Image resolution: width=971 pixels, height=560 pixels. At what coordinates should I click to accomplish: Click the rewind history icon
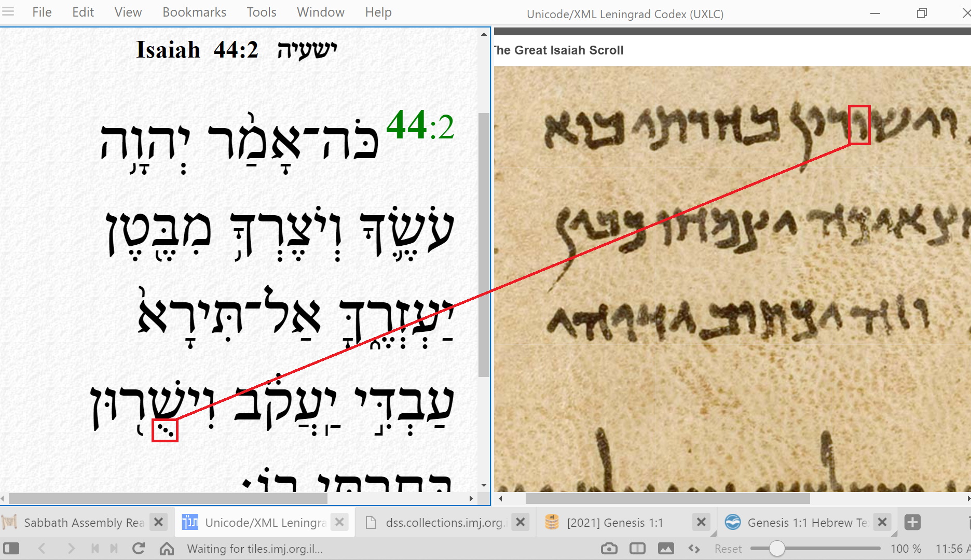click(95, 549)
